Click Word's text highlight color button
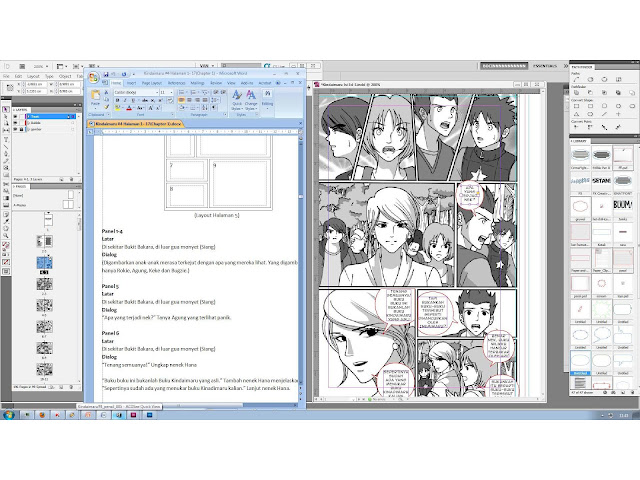Screen dimensions: 640x480 [118, 108]
